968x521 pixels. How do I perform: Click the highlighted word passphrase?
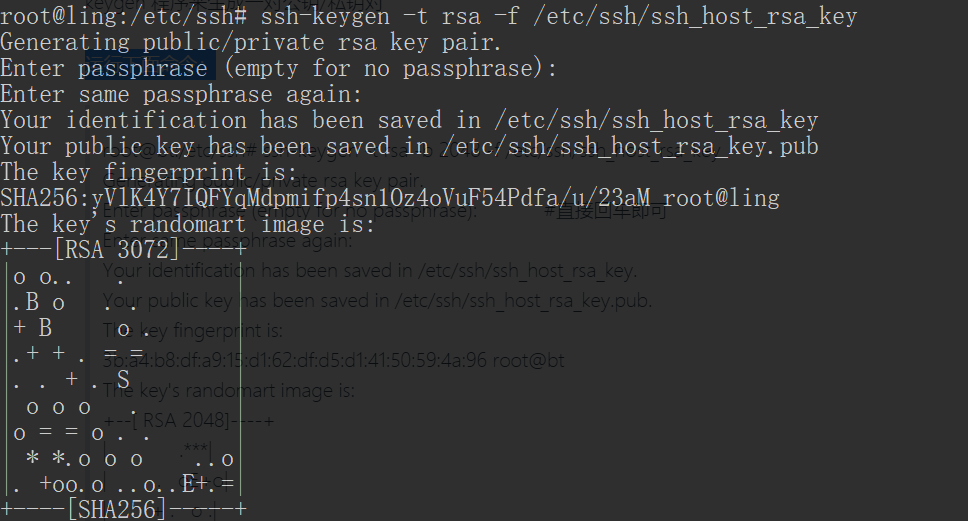143,68
